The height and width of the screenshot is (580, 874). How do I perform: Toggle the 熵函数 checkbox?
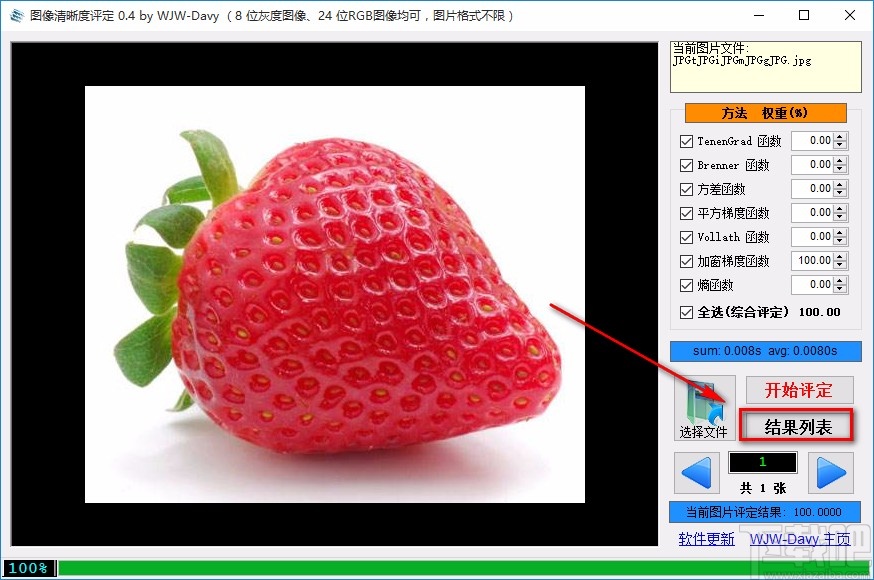[686, 285]
